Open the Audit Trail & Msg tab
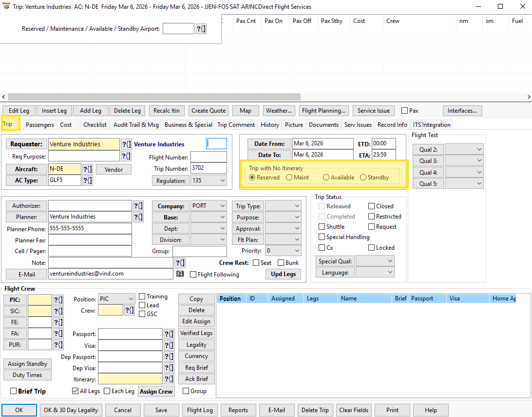The width and height of the screenshot is (532, 417). [136, 125]
